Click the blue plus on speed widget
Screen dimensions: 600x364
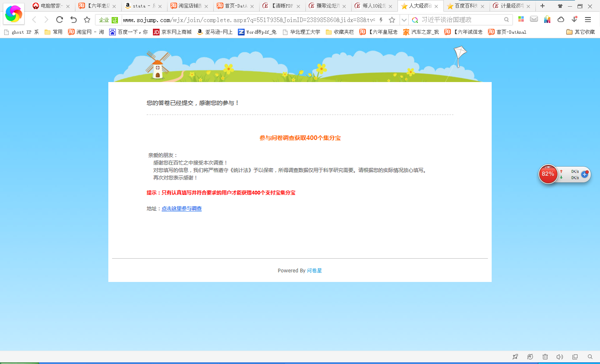(585, 175)
